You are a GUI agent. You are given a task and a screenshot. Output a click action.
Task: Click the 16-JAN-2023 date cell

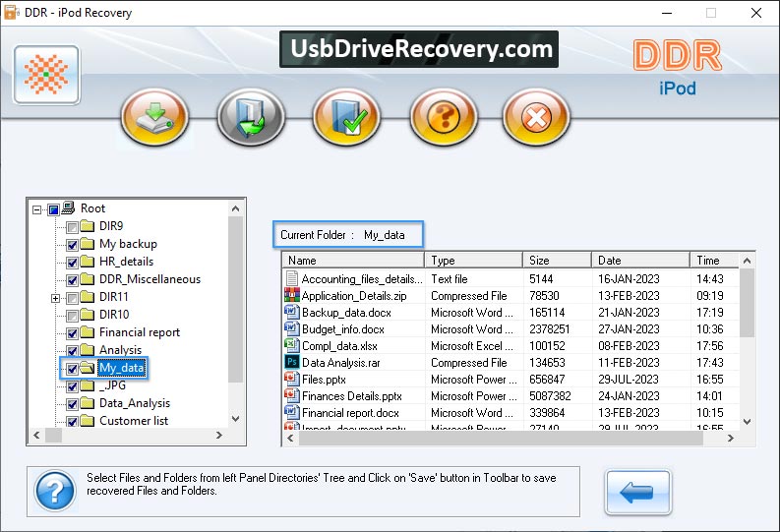coord(629,279)
